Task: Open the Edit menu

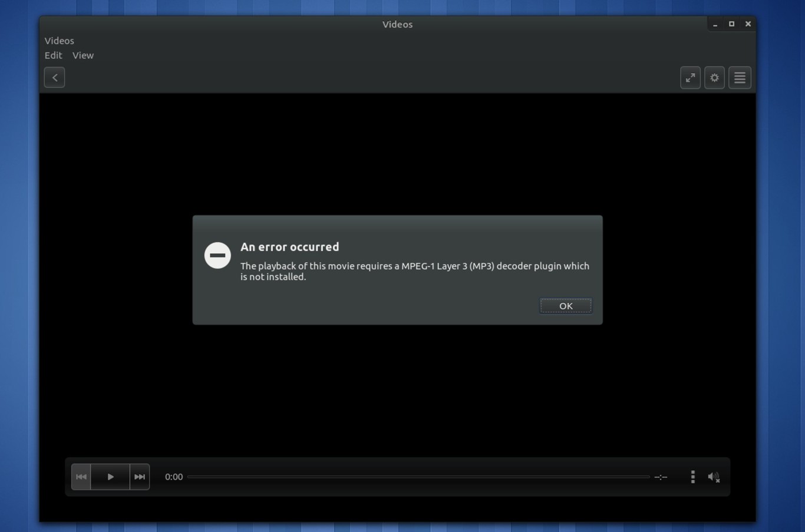Action: 53,55
